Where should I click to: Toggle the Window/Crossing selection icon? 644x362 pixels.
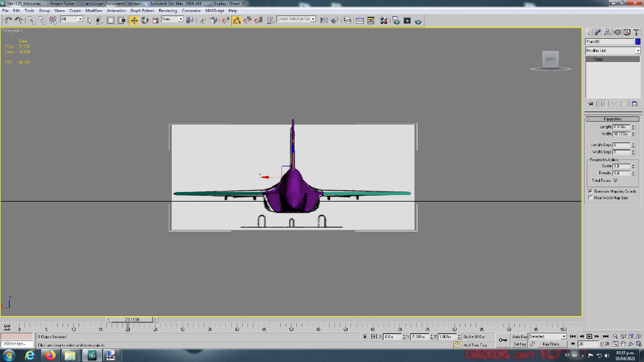pos(122,20)
